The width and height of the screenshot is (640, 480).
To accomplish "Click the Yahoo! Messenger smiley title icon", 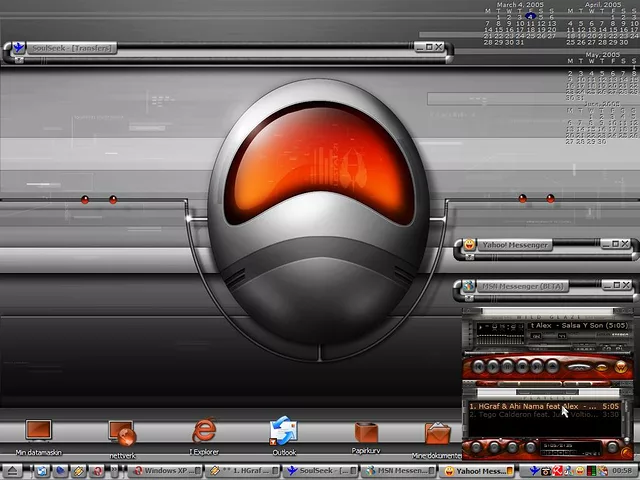I will [469, 244].
